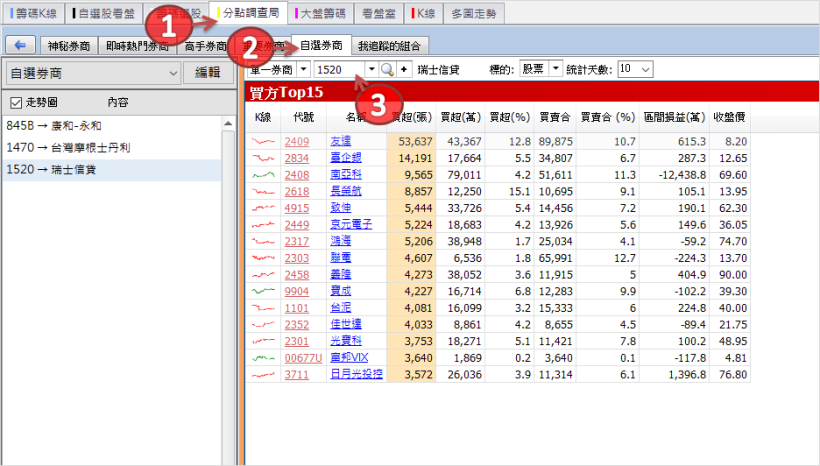Open stock code link 2409

[x=297, y=141]
